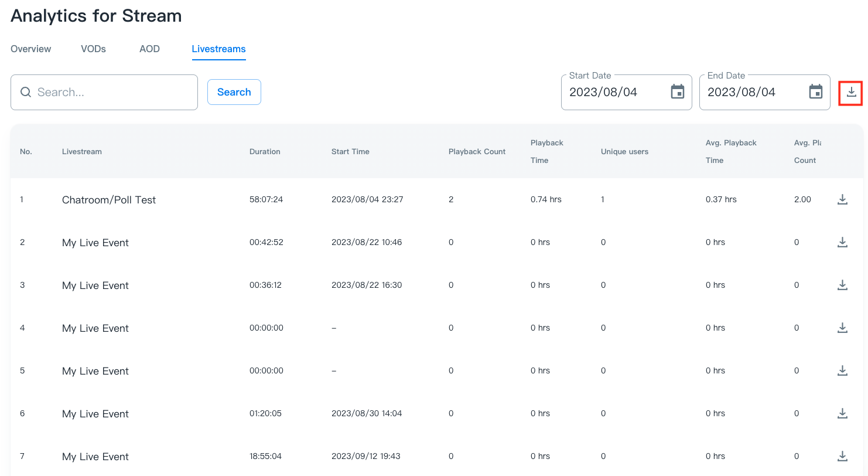Download report for Chatroom/Poll Test row
The height and width of the screenshot is (476, 868).
coord(842,199)
